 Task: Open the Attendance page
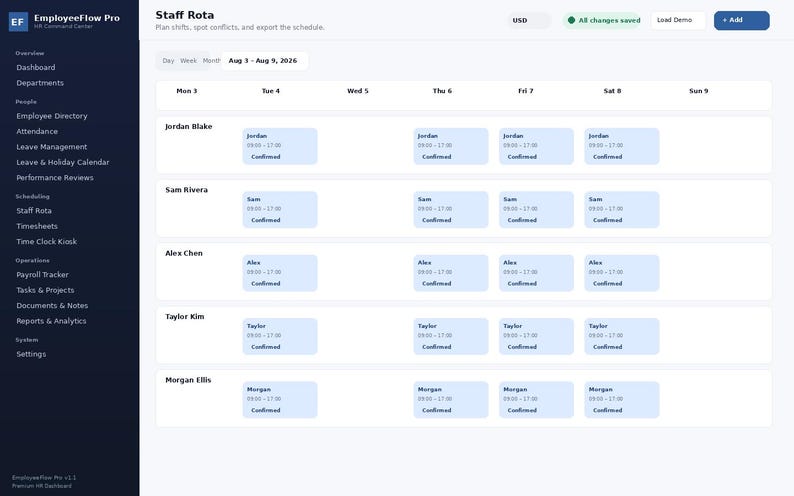pos(37,131)
